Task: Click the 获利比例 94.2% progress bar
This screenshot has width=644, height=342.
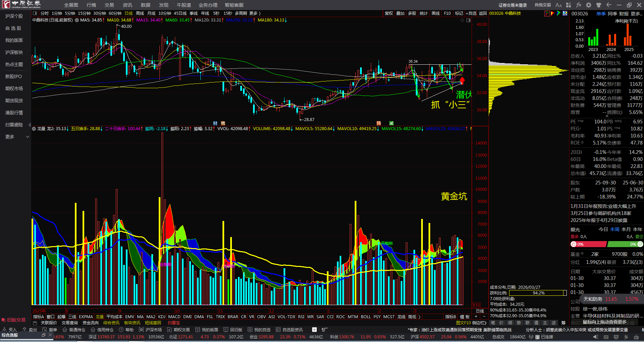Action: point(538,293)
